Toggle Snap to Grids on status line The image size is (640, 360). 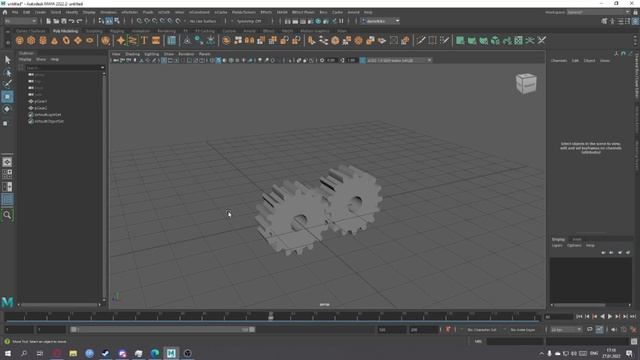(x=139, y=21)
